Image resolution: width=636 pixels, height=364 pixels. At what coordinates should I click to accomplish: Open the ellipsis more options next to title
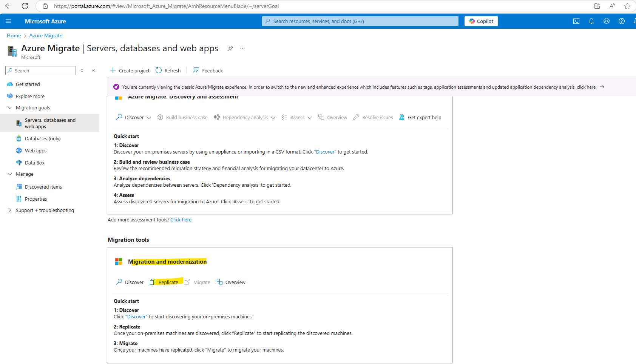[x=242, y=48]
